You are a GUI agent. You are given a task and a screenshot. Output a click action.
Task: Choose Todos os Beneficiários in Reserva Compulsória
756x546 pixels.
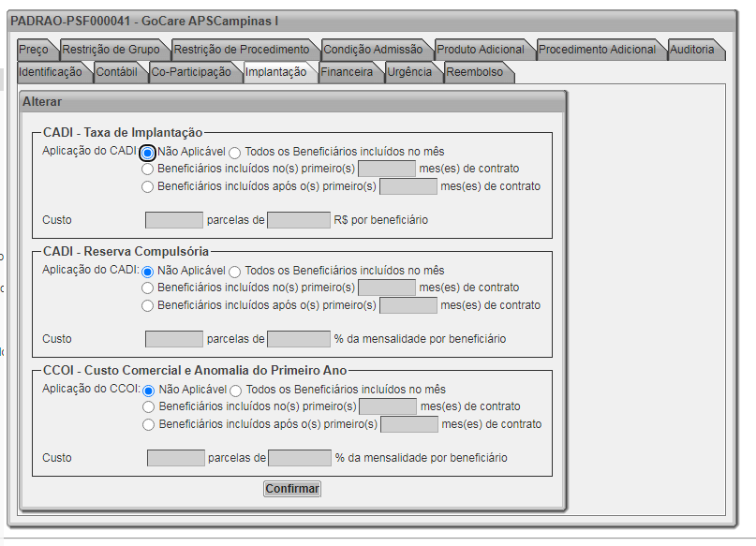pyautogui.click(x=235, y=272)
